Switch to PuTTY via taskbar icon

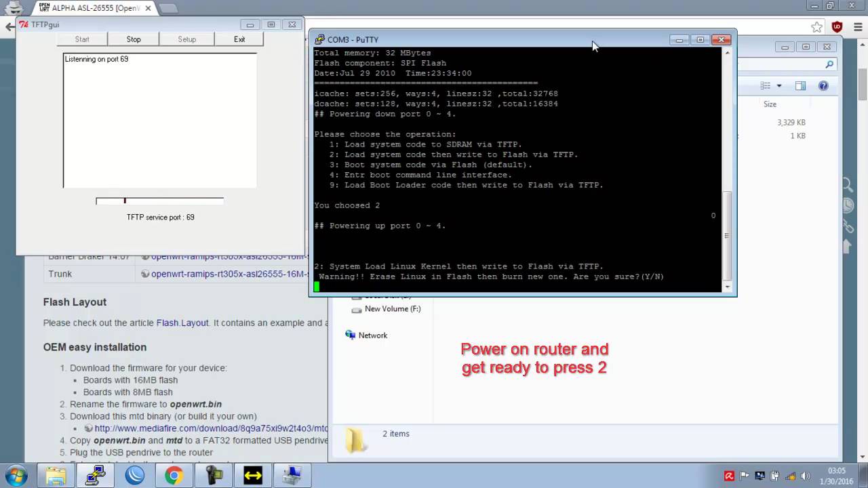point(95,475)
